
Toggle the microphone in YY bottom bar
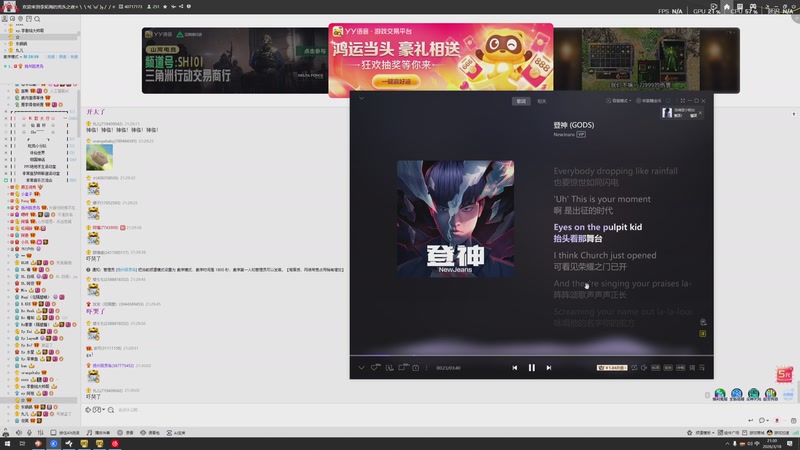pos(30,433)
